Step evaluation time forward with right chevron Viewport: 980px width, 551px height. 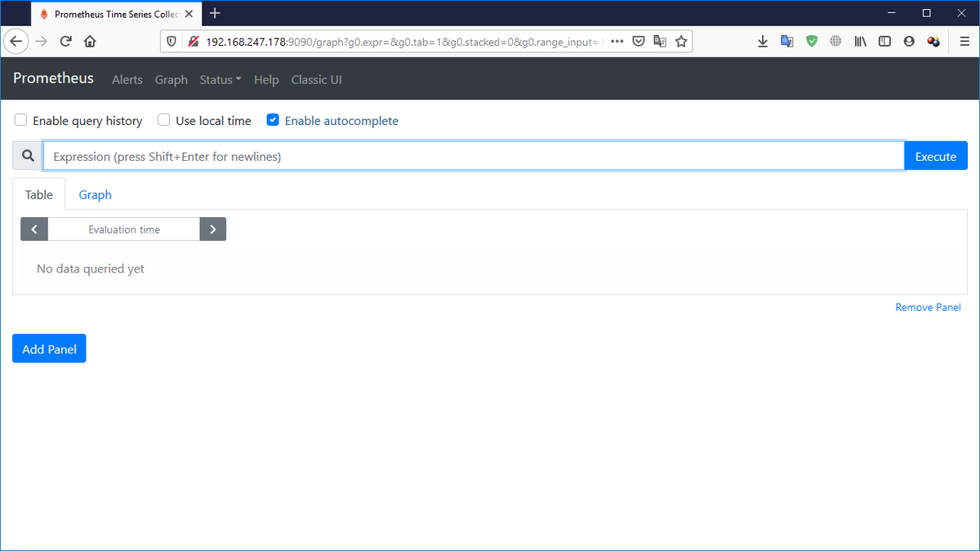click(x=213, y=229)
